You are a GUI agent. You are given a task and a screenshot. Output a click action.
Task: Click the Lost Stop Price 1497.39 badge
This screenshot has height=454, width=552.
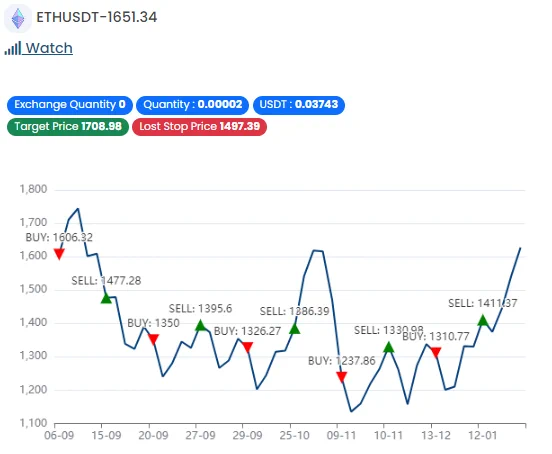[200, 127]
